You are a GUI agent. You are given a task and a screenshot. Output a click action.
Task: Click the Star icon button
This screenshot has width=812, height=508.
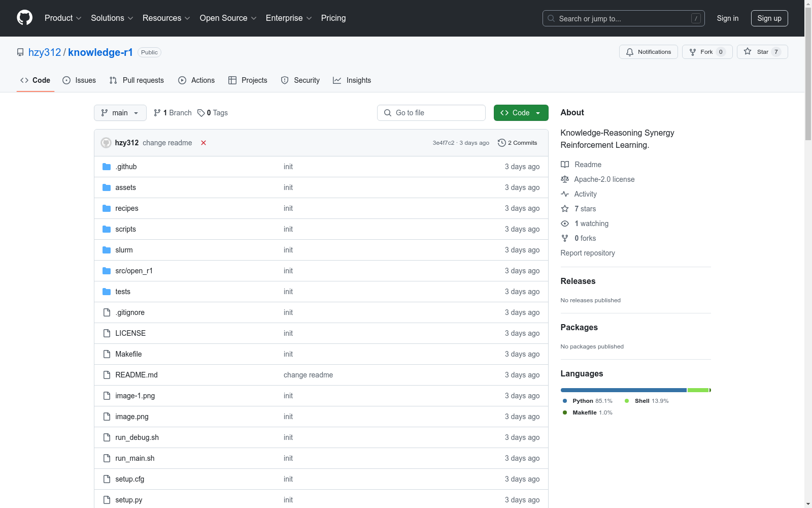click(x=748, y=52)
